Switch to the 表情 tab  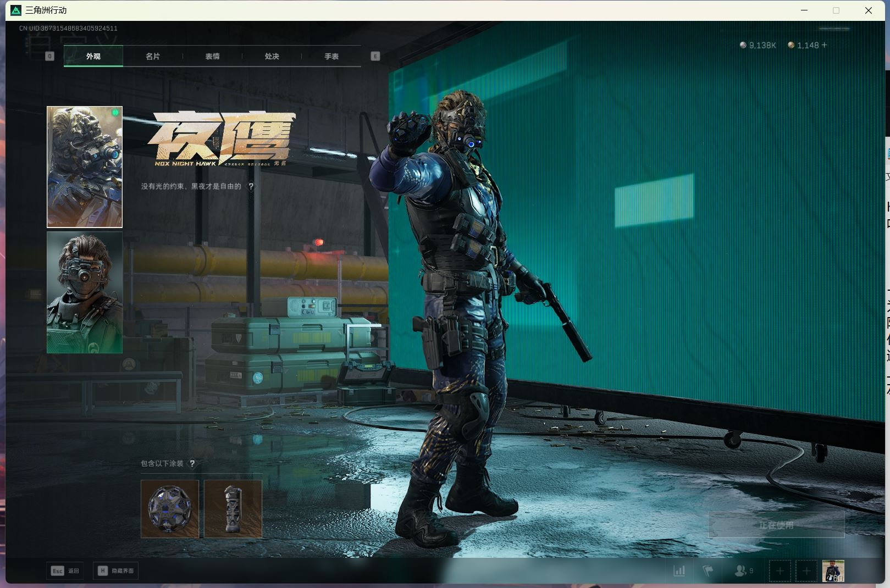(212, 56)
